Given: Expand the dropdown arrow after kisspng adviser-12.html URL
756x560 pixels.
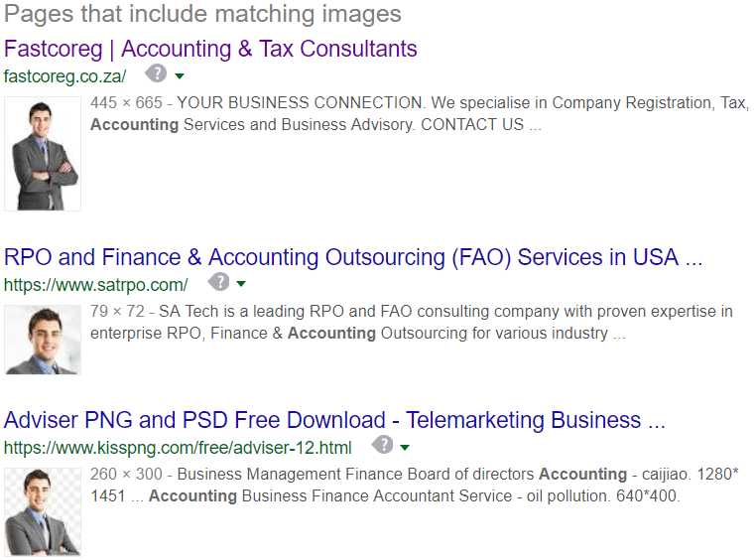Looking at the screenshot, I should point(405,448).
